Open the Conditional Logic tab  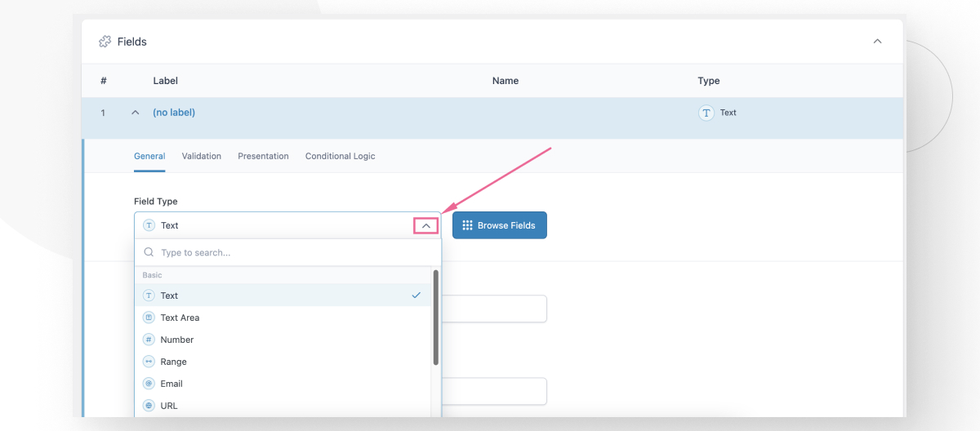point(341,156)
